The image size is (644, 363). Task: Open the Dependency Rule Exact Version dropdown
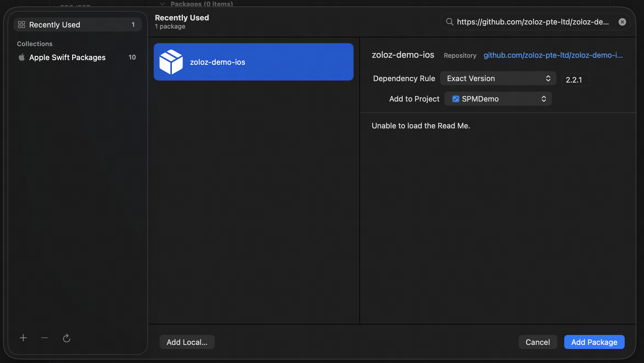pos(498,78)
